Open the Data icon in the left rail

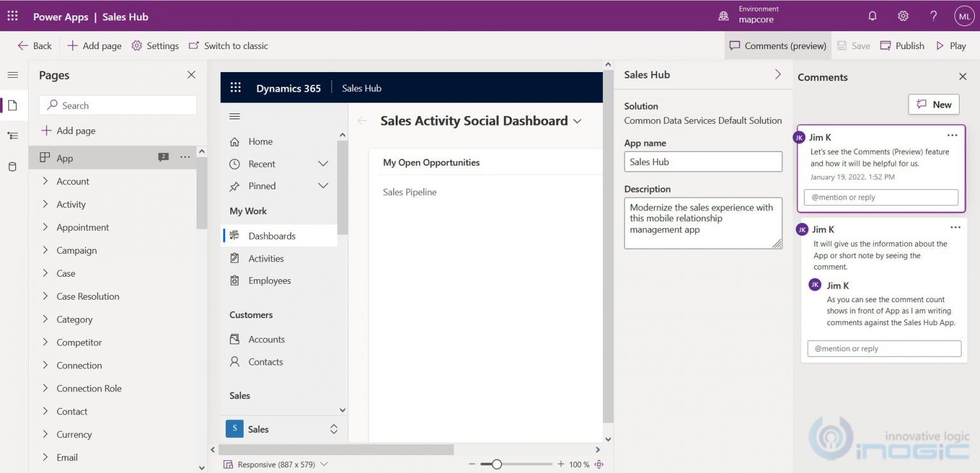pyautogui.click(x=13, y=166)
